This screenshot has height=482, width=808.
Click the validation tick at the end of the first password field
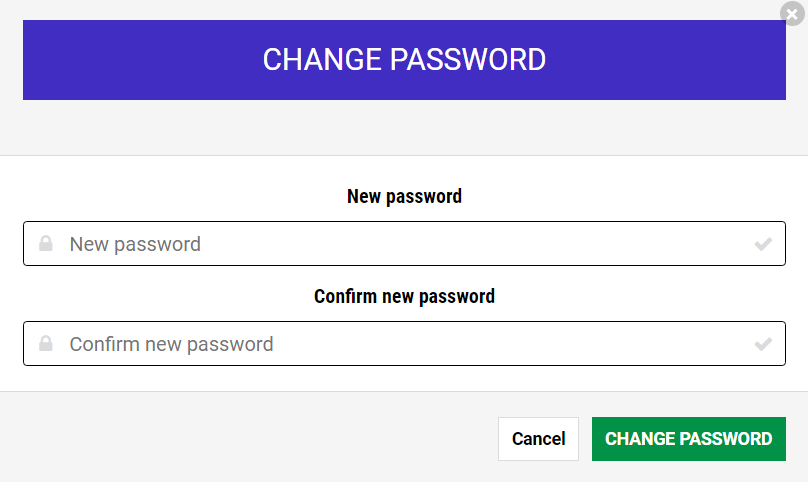(763, 244)
